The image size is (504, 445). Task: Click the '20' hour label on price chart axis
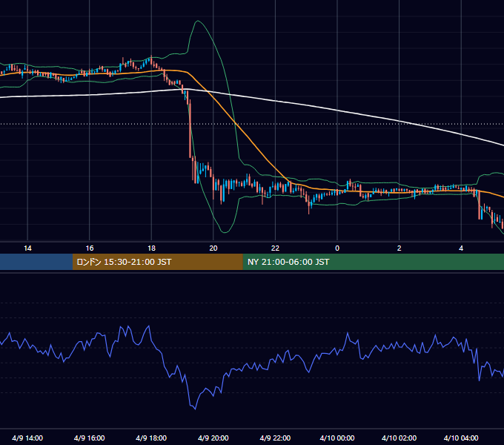click(213, 248)
